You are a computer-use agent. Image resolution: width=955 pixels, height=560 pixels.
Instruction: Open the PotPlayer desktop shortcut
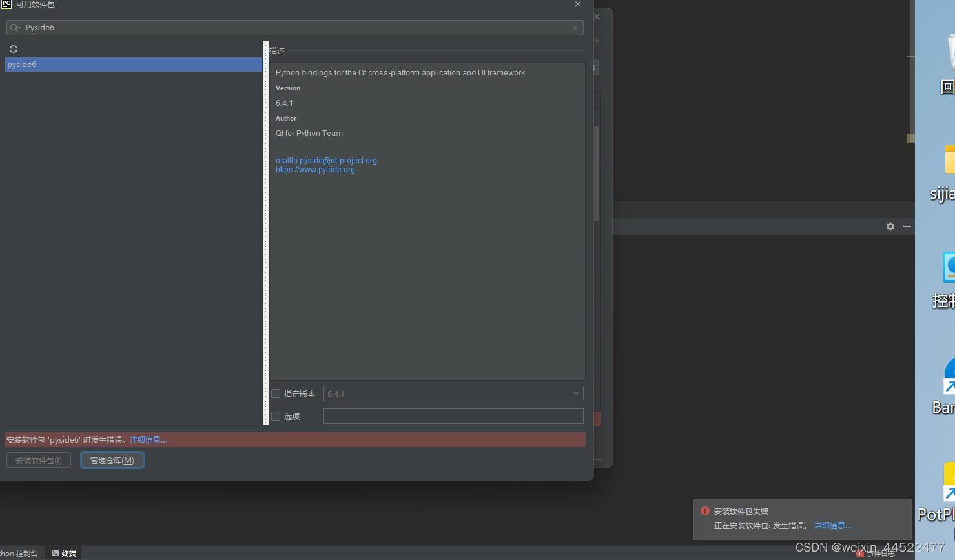(938, 492)
